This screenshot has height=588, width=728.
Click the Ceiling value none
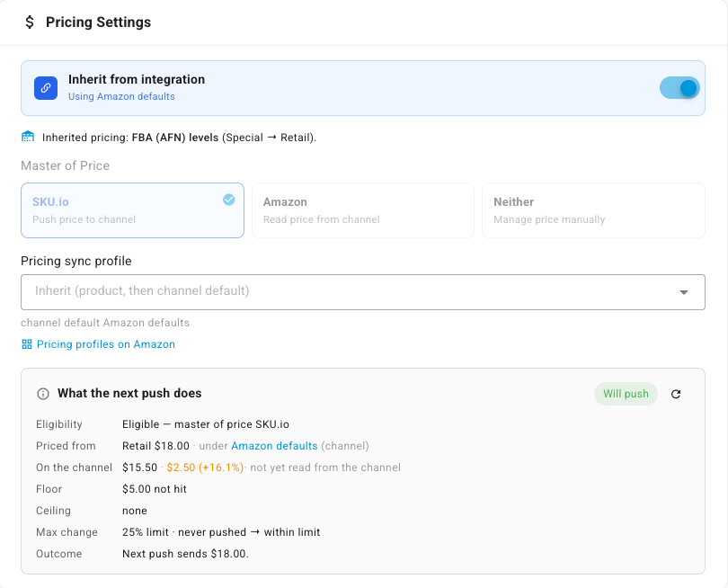pos(135,511)
